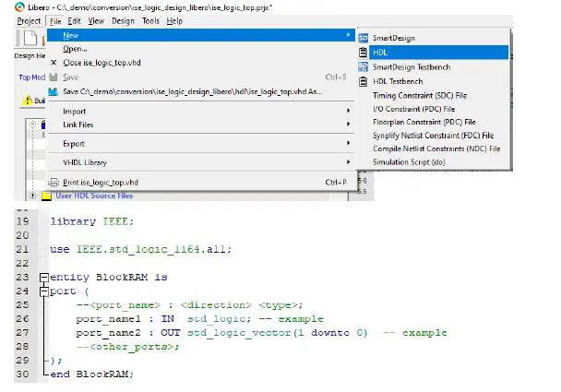Click the Link Files submenu arrow

point(348,125)
